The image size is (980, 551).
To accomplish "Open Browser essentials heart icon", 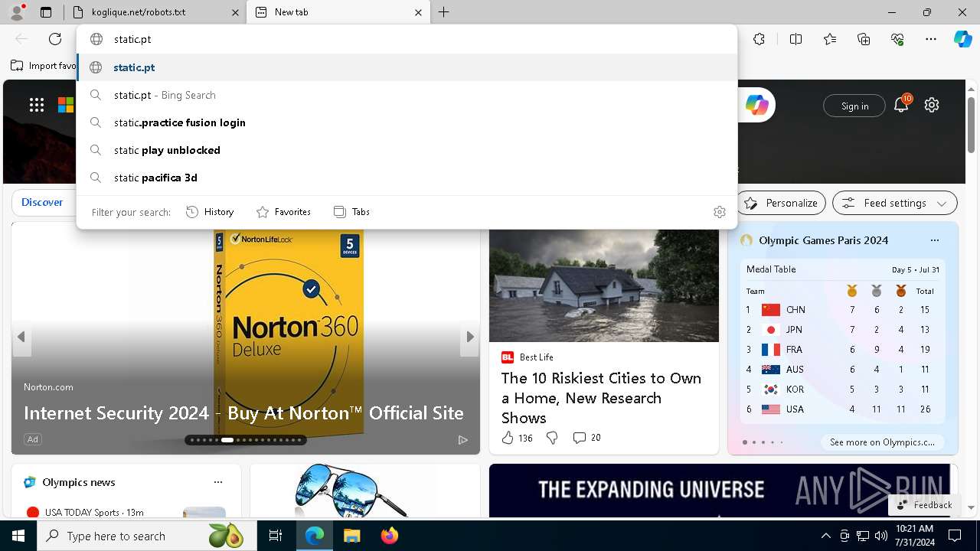I will (897, 39).
